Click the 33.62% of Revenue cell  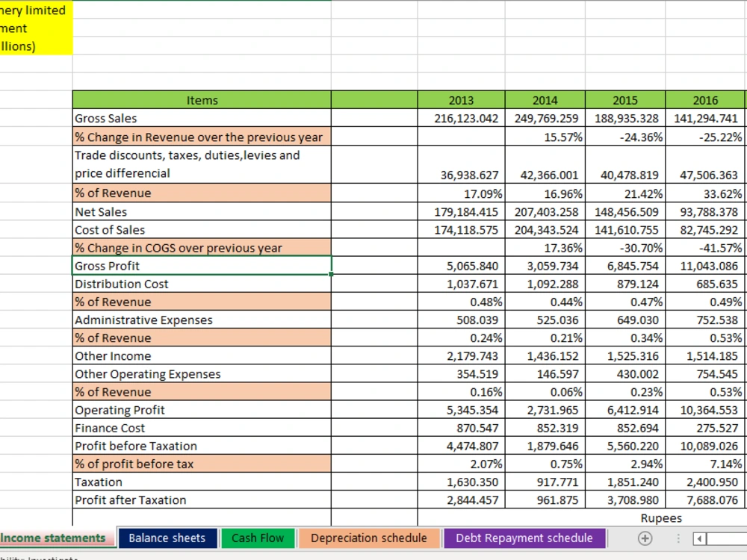point(705,193)
